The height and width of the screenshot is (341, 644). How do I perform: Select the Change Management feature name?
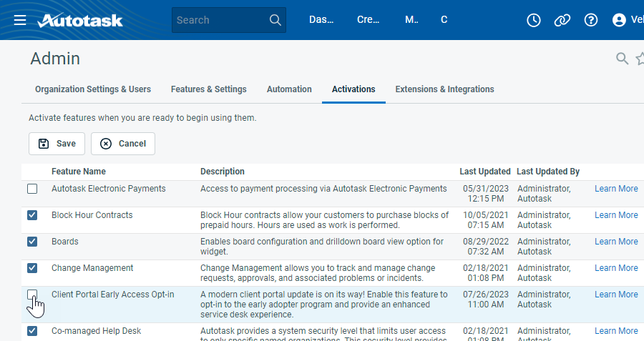pyautogui.click(x=92, y=268)
